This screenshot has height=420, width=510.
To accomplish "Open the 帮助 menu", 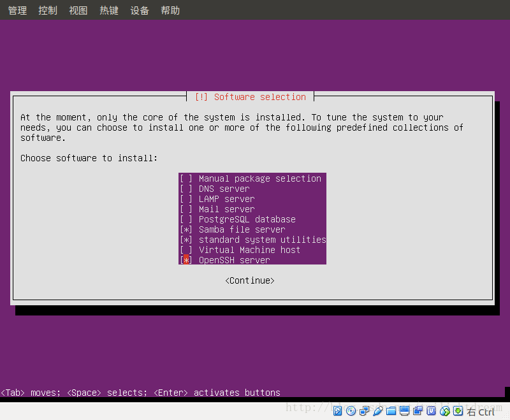I will 170,10.
